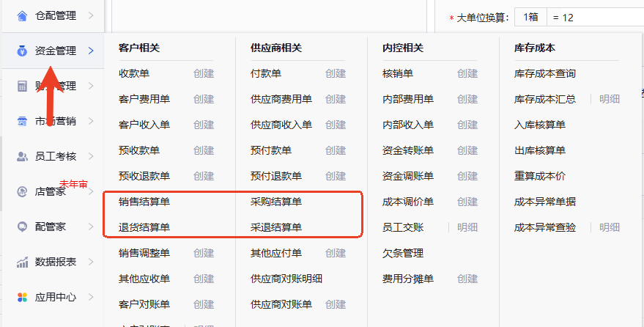This screenshot has width=644, height=327.
Task: Open the 销售结算单 menu entry
Action: [144, 202]
